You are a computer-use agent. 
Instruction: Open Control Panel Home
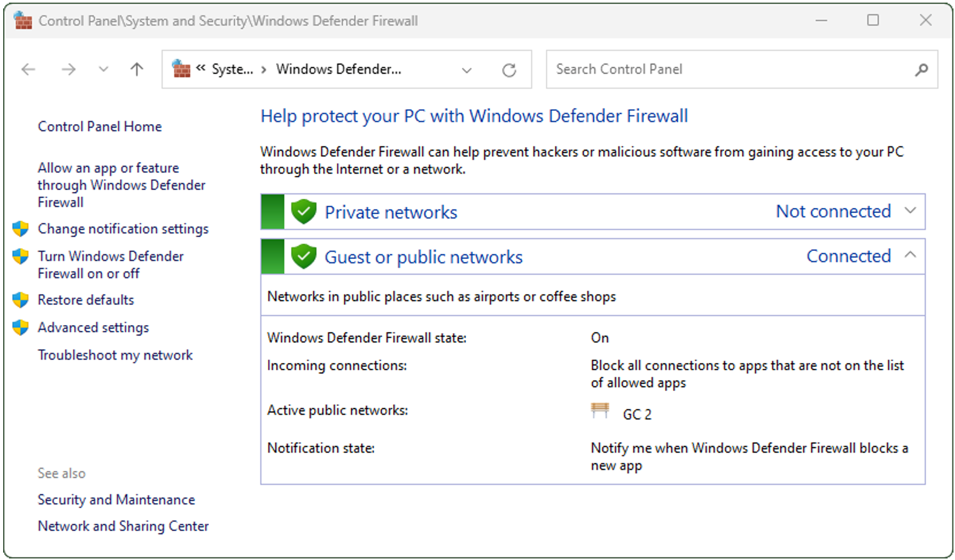[x=100, y=126]
